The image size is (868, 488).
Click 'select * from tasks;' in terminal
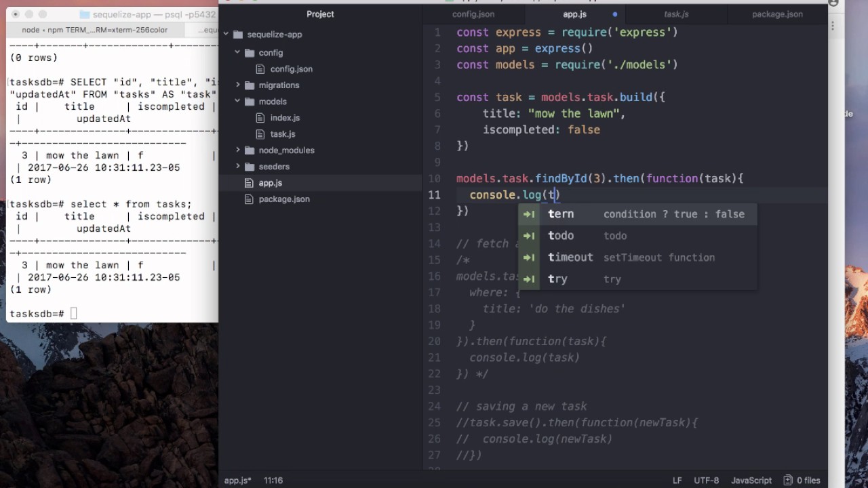pyautogui.click(x=130, y=204)
